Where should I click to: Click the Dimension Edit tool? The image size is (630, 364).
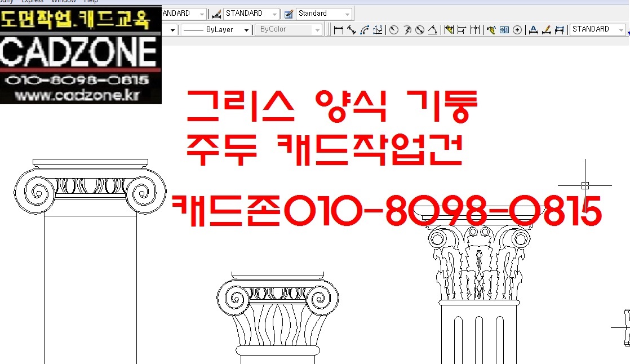click(x=533, y=30)
